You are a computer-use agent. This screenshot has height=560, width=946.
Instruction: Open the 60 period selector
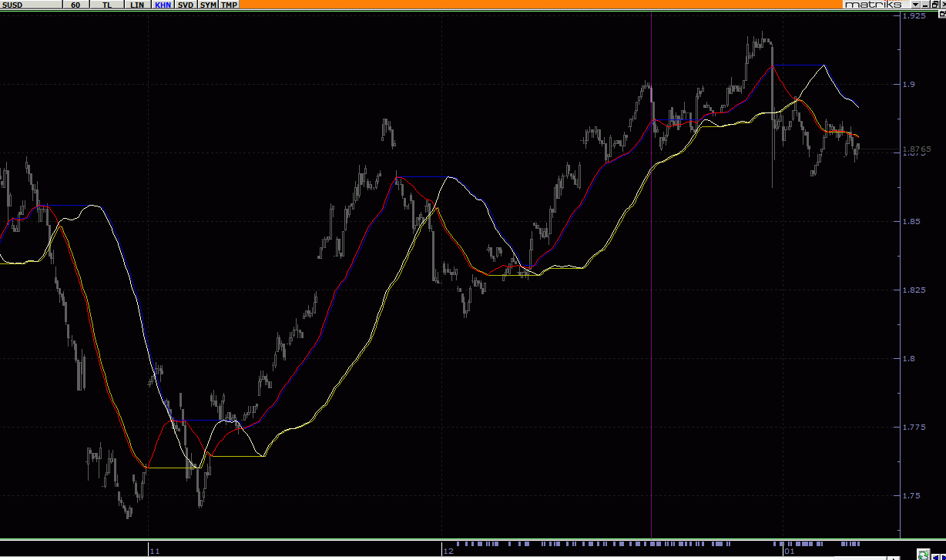75,5
